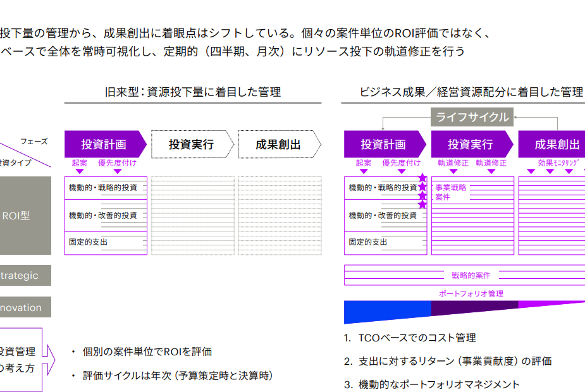Click top sentence mentioning ROI評価ではなく
Screen dimensions: 585x392
click(x=245, y=34)
